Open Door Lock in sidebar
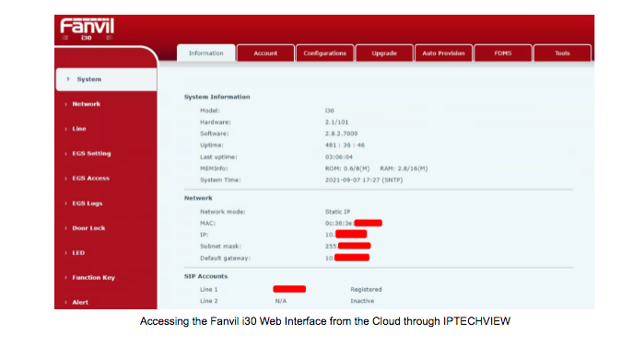This screenshot has height=347, width=644. (x=88, y=228)
